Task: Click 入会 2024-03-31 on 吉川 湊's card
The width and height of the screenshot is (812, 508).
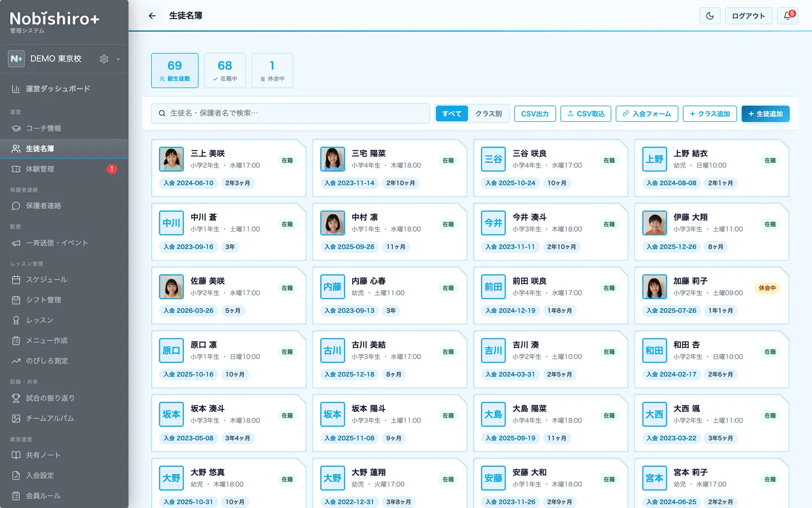Action: [x=510, y=374]
